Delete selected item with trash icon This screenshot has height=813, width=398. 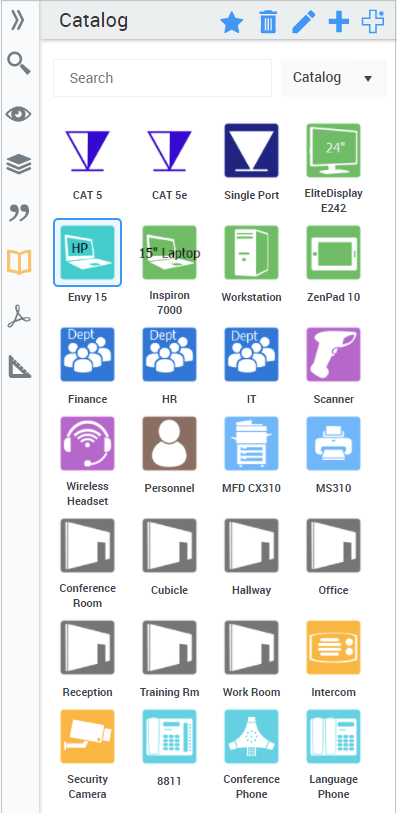coord(268,23)
